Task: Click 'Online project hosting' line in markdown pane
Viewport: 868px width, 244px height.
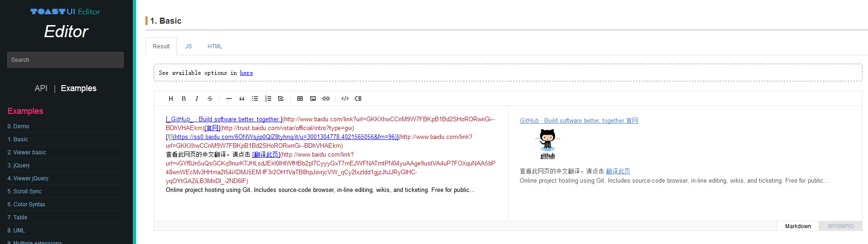Action: point(320,190)
